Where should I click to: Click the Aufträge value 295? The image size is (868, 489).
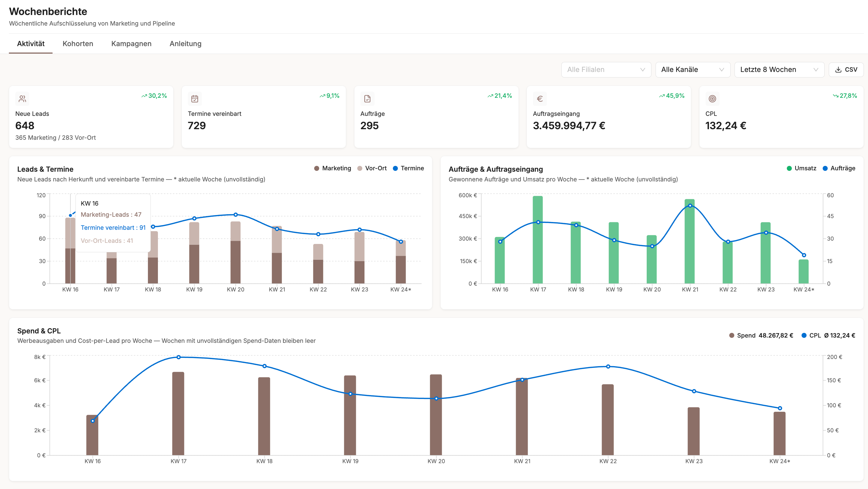pyautogui.click(x=370, y=126)
